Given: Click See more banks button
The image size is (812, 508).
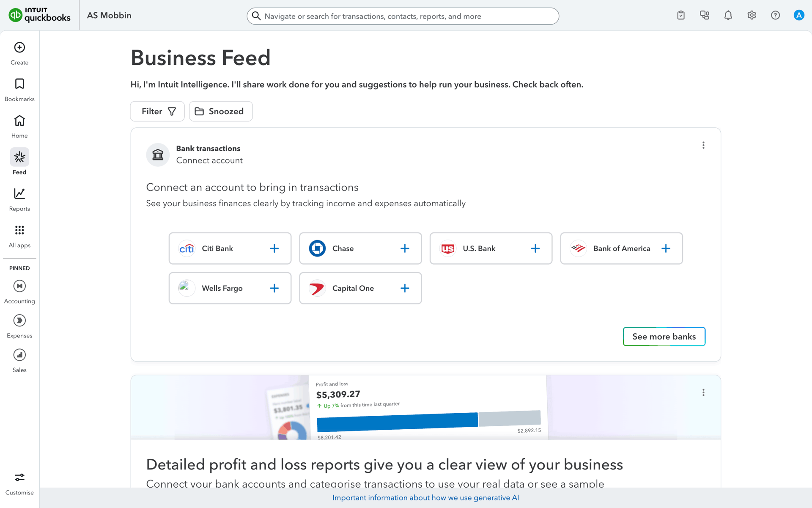Looking at the screenshot, I should click(x=664, y=337).
